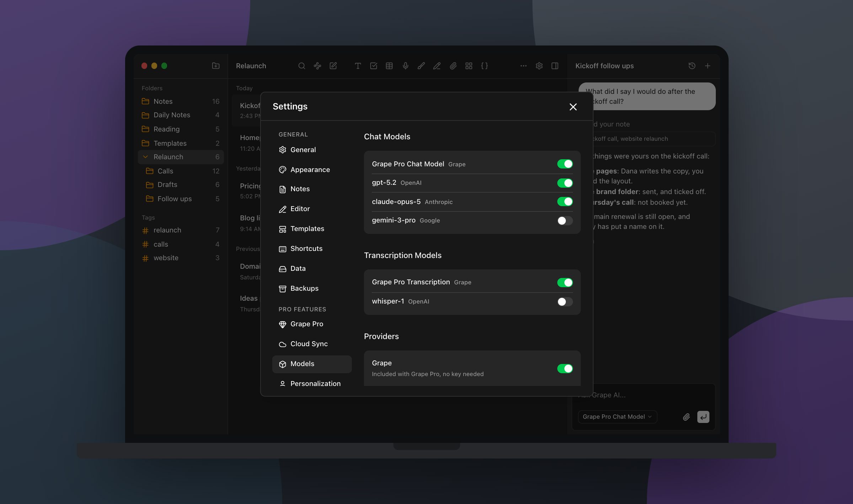
Task: Open the Grape Pro Chat Model dropdown
Action: [x=617, y=417]
